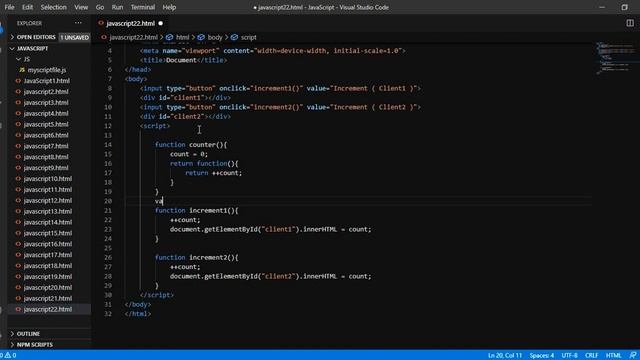640x360 pixels.
Task: Click 'function counter(){' on line 14
Action: 191,144
